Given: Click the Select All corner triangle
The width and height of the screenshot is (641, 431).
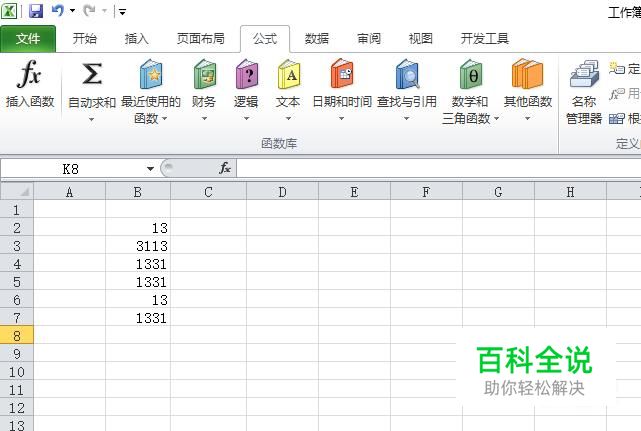Looking at the screenshot, I should point(25,191).
